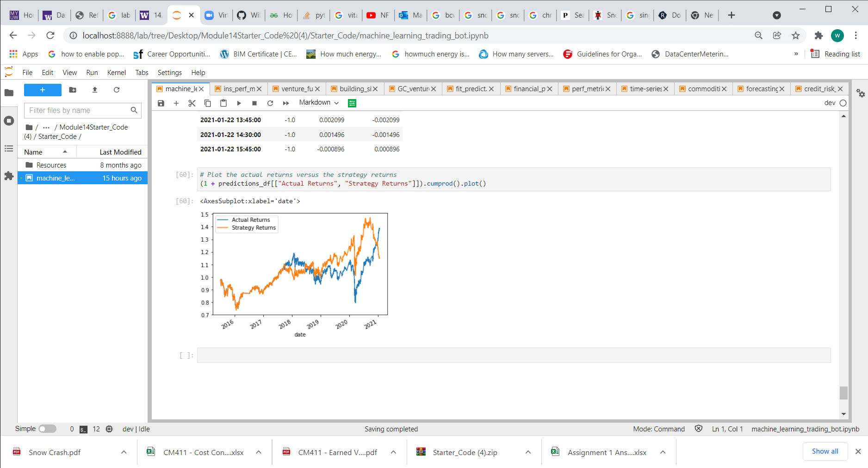868x468 pixels.
Task: Restart kernel and run all cells
Action: [286, 103]
